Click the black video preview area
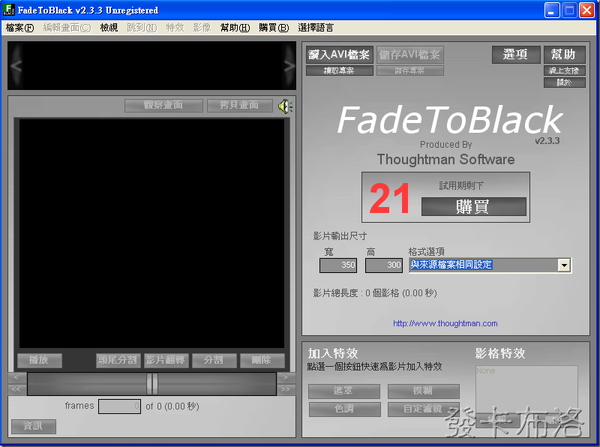The width and height of the screenshot is (600, 447). (x=152, y=233)
